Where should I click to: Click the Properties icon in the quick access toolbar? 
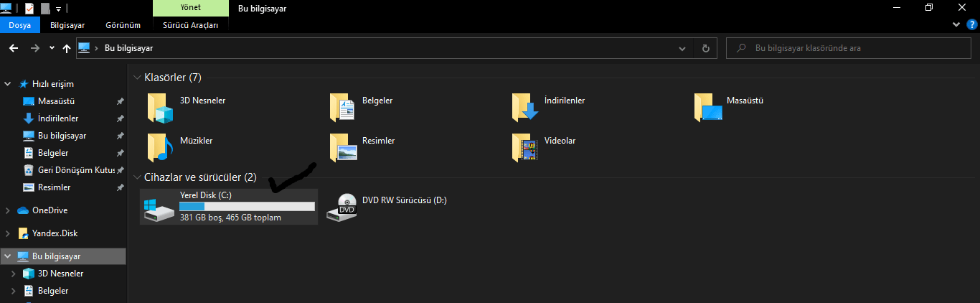[x=29, y=8]
